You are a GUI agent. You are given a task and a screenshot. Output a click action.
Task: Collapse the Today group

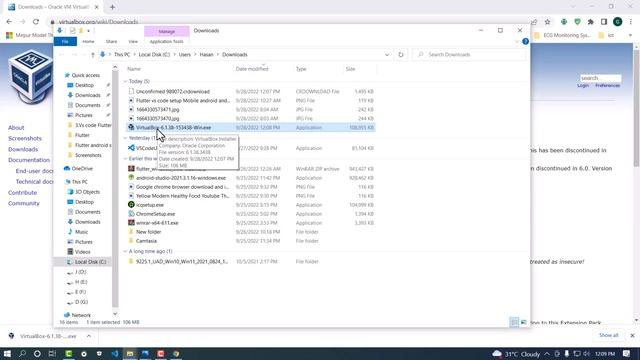(125, 81)
